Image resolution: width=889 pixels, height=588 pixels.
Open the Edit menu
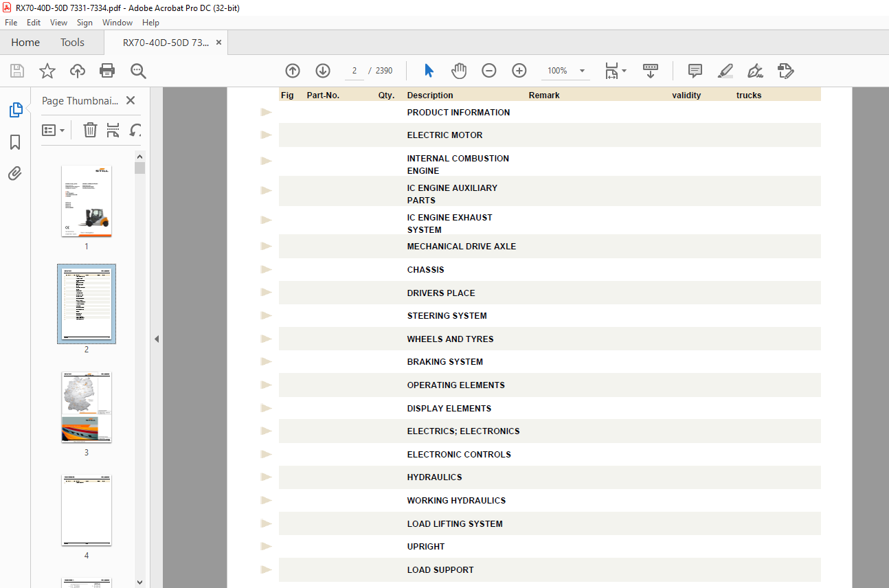click(34, 23)
